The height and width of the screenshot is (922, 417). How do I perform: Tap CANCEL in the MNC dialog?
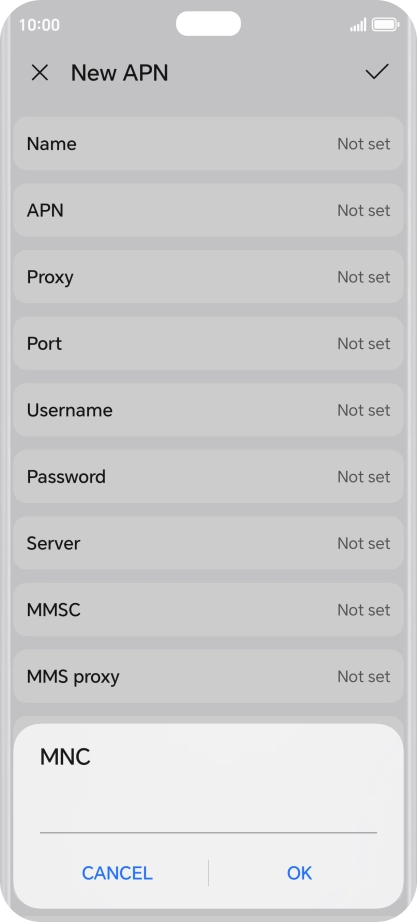click(117, 873)
